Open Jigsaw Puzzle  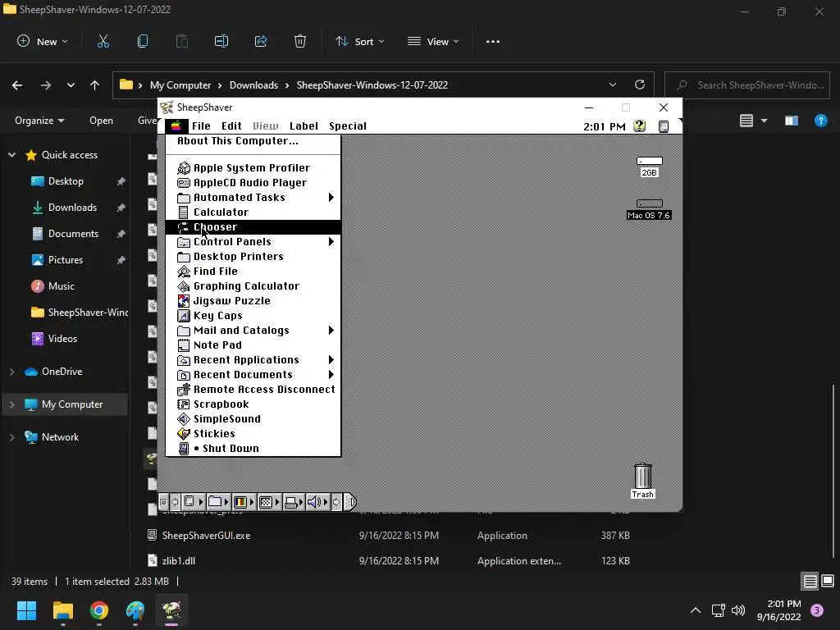[253, 300]
